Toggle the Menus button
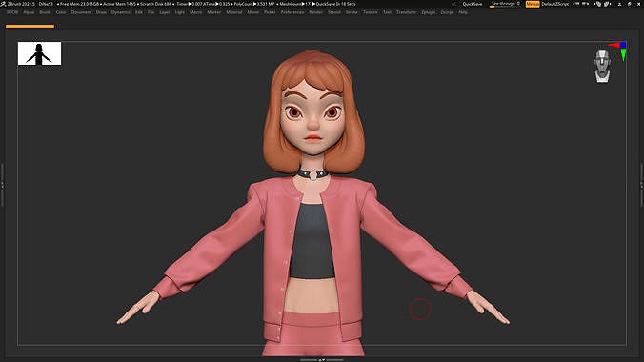 (533, 4)
